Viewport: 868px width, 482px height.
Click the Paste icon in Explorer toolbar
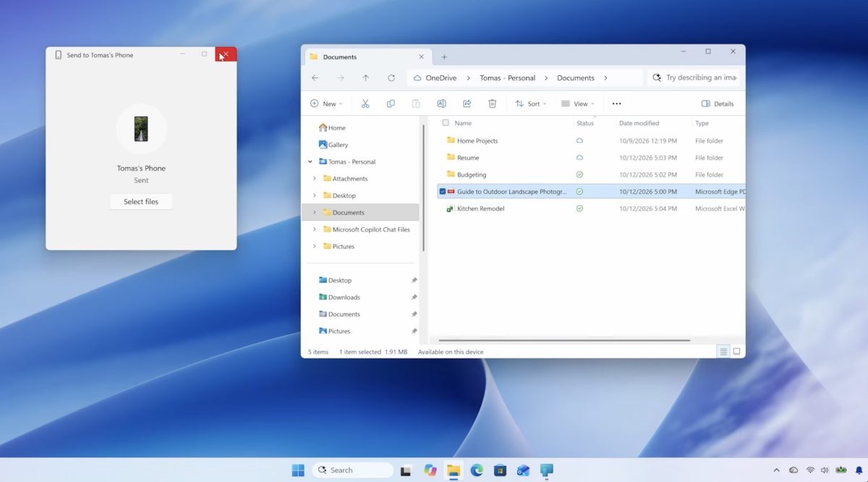click(416, 103)
